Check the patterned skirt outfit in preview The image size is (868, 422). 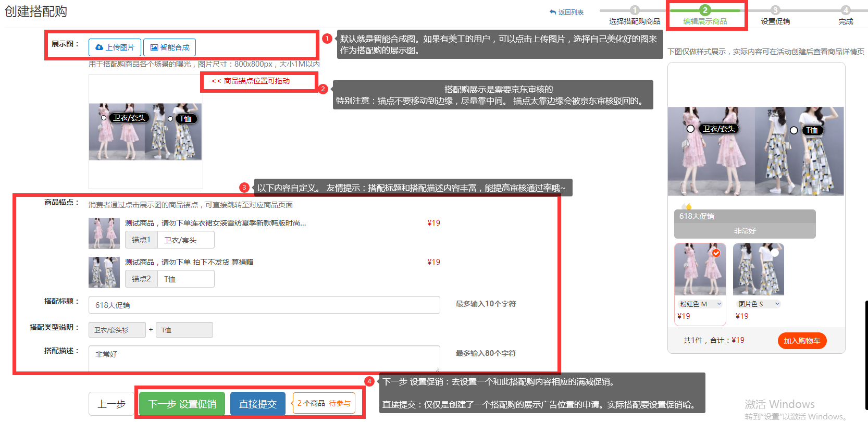[x=775, y=253]
